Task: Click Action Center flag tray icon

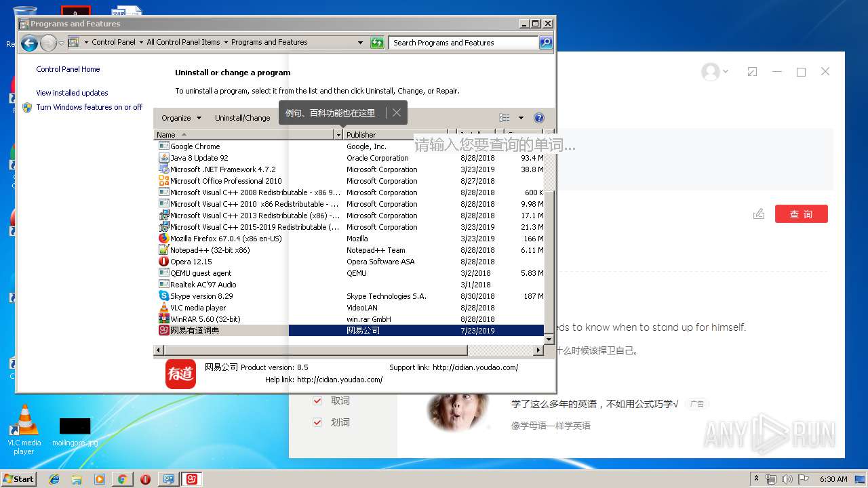Action: coord(804,479)
